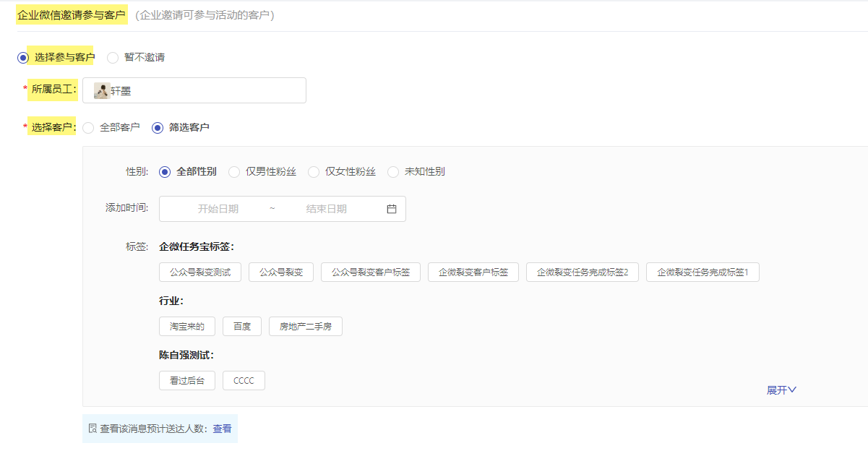Select the 看过后台 tag

point(187,381)
